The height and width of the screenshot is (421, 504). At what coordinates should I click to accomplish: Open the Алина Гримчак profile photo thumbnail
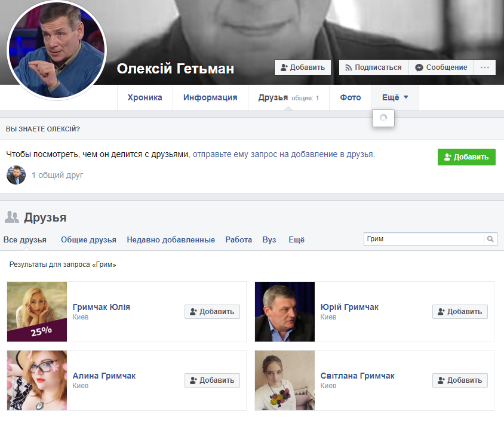click(37, 380)
